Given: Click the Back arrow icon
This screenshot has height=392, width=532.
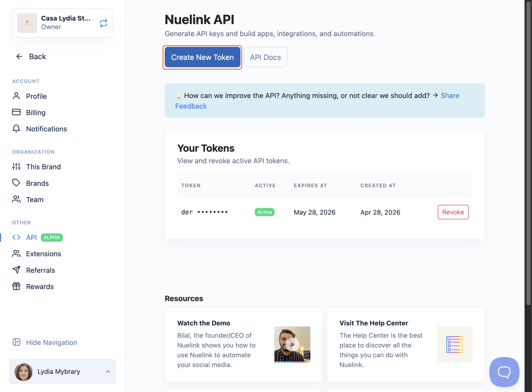Looking at the screenshot, I should (x=19, y=56).
